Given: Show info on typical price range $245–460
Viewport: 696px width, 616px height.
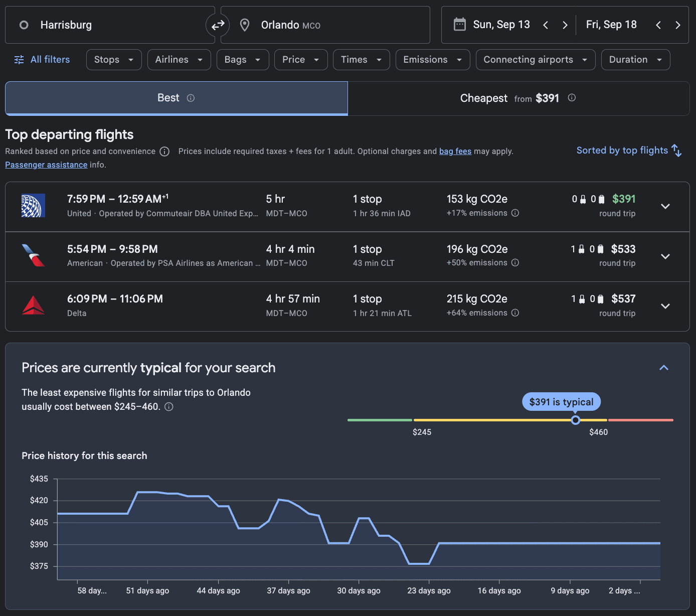Looking at the screenshot, I should click(x=169, y=407).
